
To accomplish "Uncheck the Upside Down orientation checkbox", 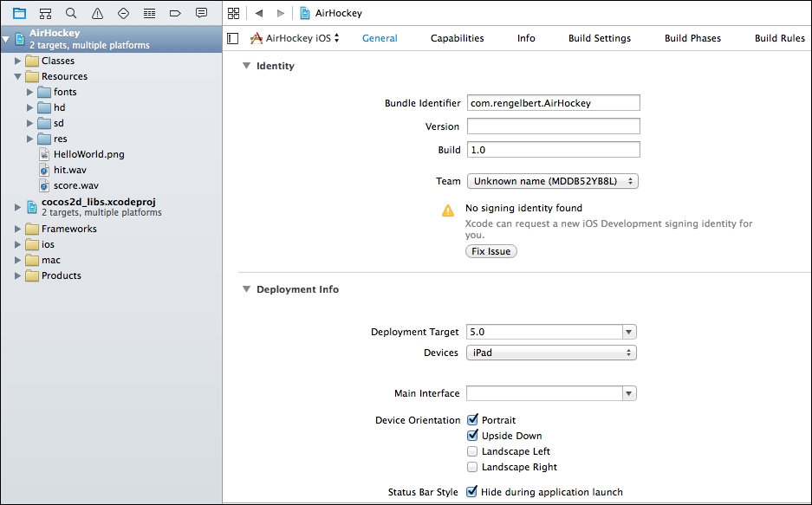I will tap(472, 435).
